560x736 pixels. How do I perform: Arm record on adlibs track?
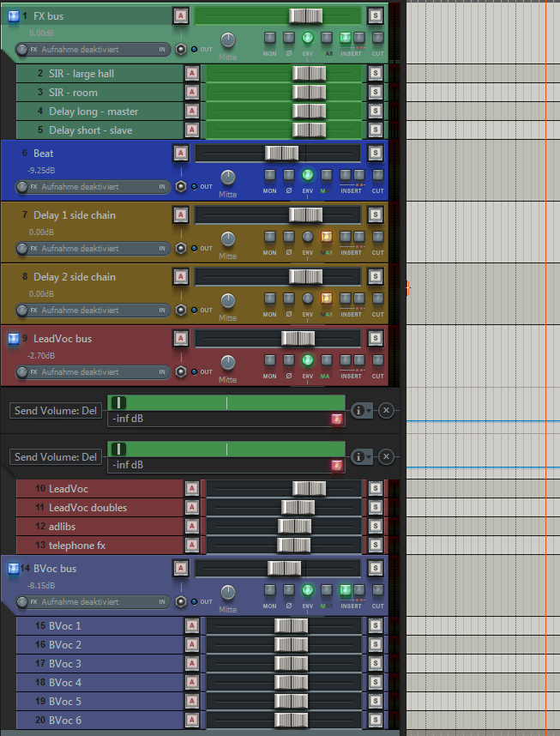tap(191, 526)
